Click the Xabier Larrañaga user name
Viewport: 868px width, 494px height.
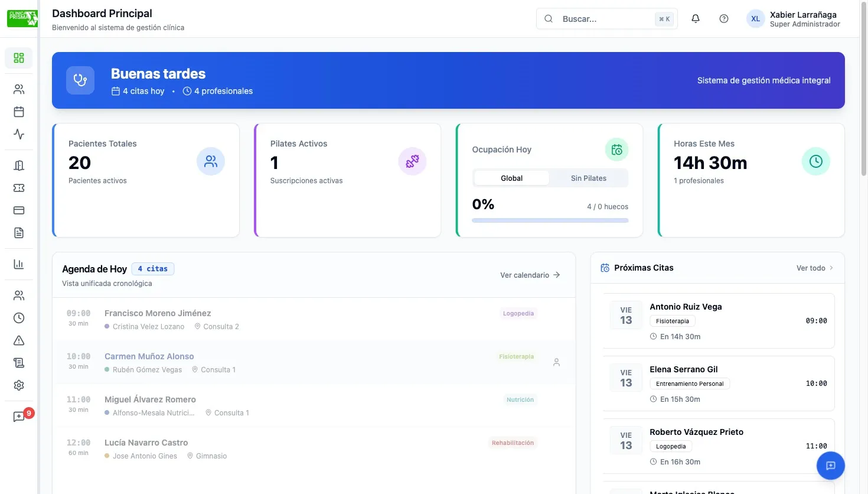tap(803, 15)
